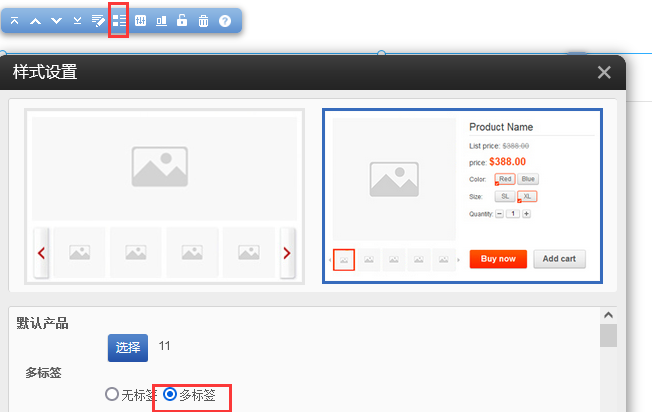Click the move-to-bottom icon in toolbar
Viewport: 652px width, 412px height.
pos(77,21)
